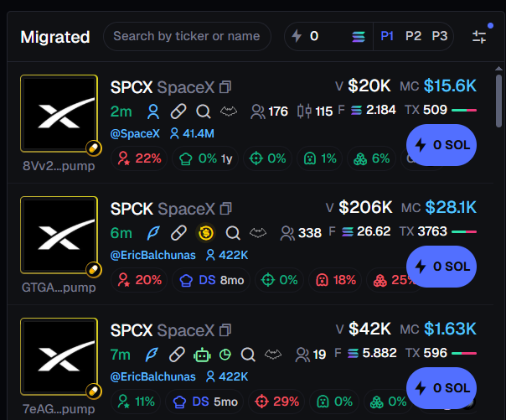
Task: Click 8Vv2...pump address text
Action: pos(59,166)
